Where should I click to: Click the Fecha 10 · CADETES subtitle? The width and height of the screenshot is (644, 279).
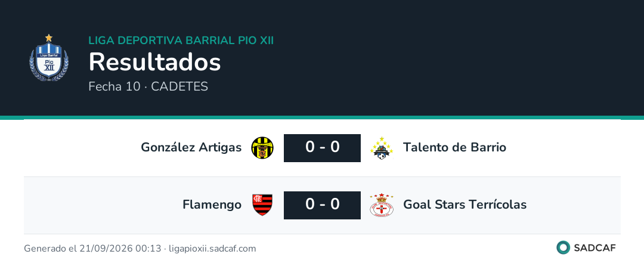[148, 86]
